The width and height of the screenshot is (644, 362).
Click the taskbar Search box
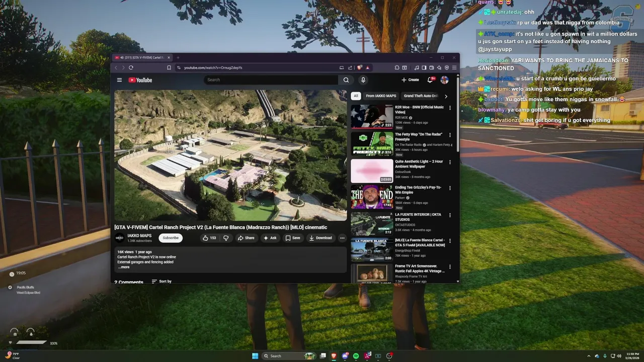[289, 356]
